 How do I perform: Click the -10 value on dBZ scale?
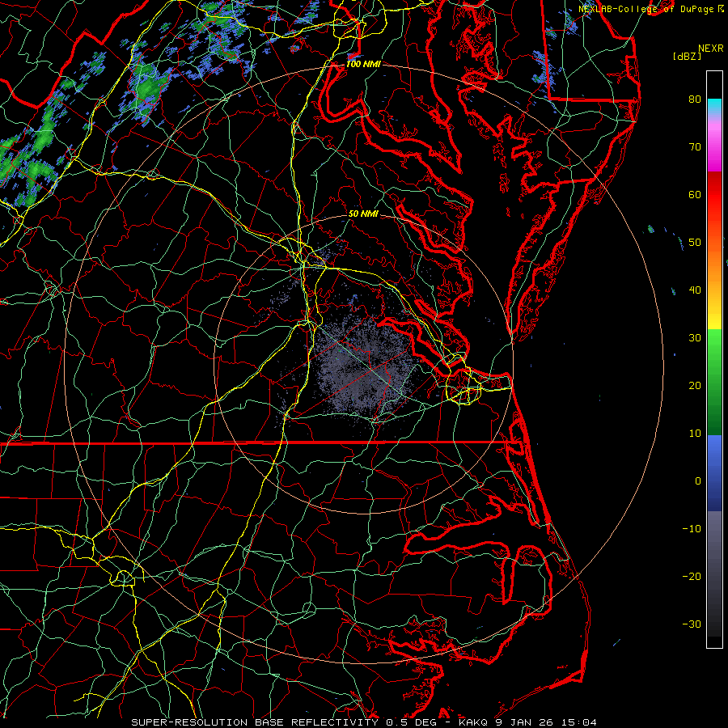(x=692, y=529)
